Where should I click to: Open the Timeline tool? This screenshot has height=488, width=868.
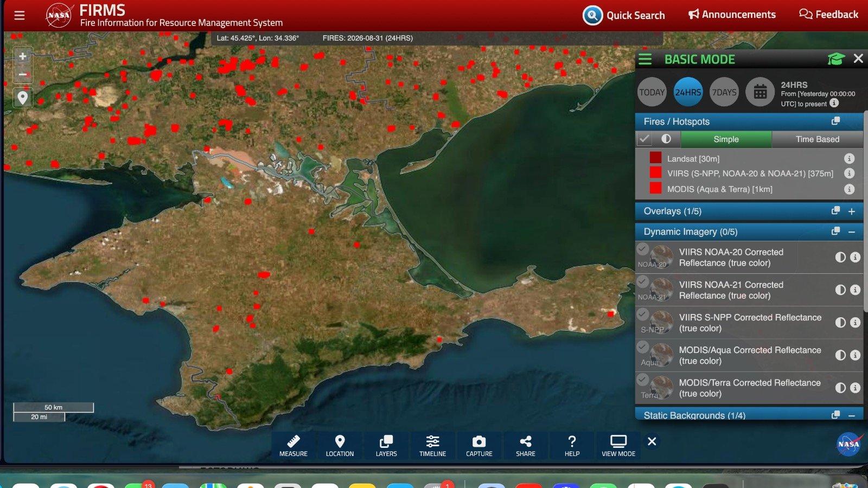(x=432, y=446)
